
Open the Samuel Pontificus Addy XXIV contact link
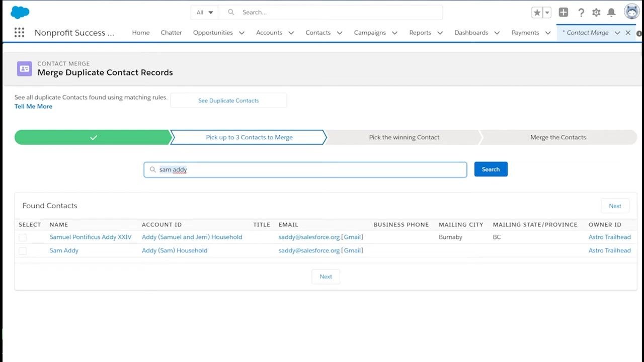pyautogui.click(x=91, y=237)
